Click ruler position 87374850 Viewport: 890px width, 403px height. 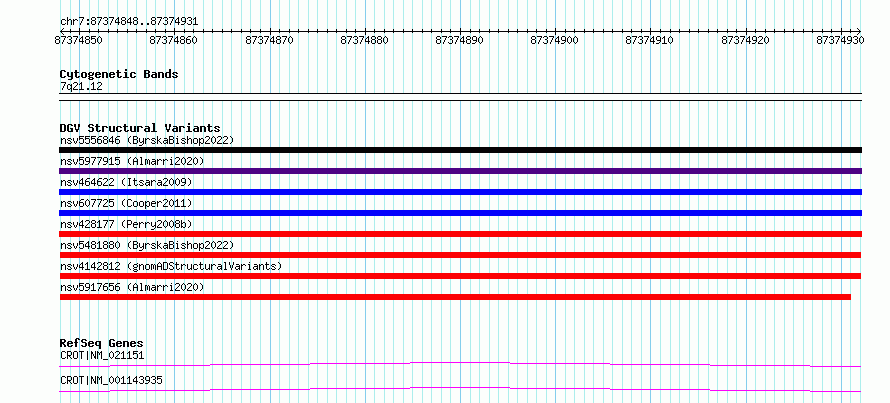tap(78, 40)
